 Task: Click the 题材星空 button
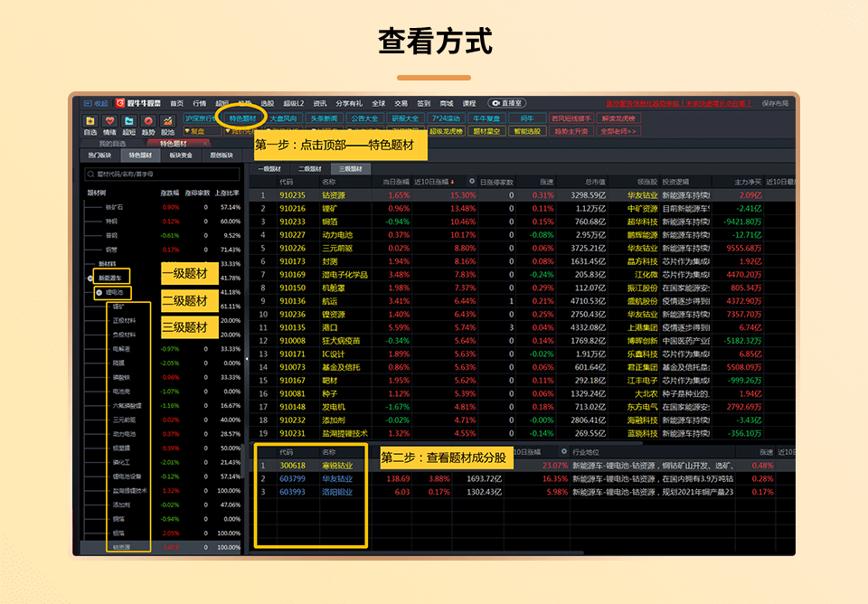(486, 131)
